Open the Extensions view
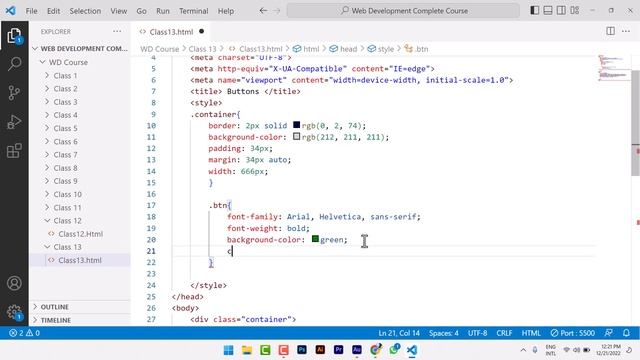The width and height of the screenshot is (640, 360). [x=14, y=151]
